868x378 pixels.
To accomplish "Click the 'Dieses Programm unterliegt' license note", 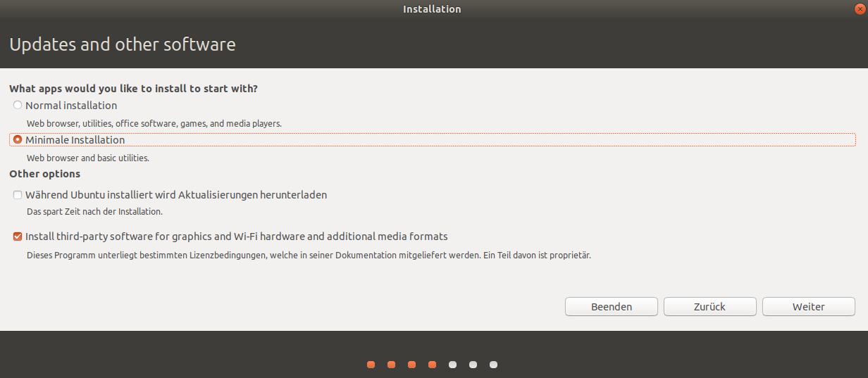I will click(x=309, y=256).
